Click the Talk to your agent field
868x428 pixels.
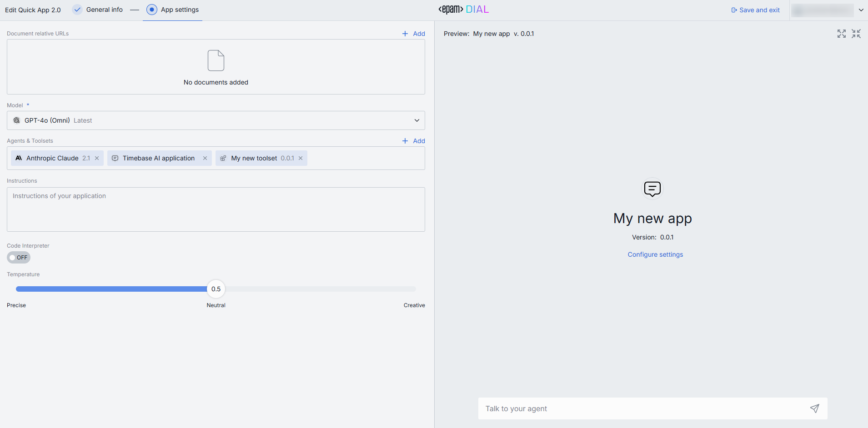[641, 408]
